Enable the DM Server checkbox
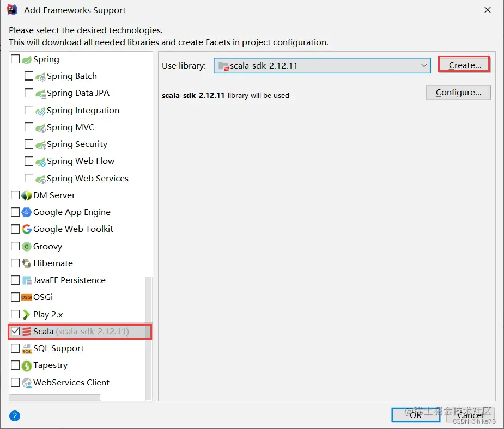This screenshot has height=429, width=504. coord(15,195)
